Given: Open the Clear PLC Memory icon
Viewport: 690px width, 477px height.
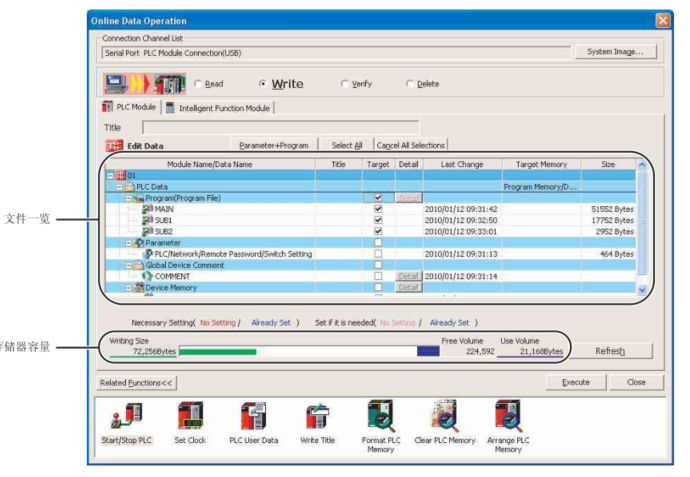Looking at the screenshot, I should (x=444, y=416).
